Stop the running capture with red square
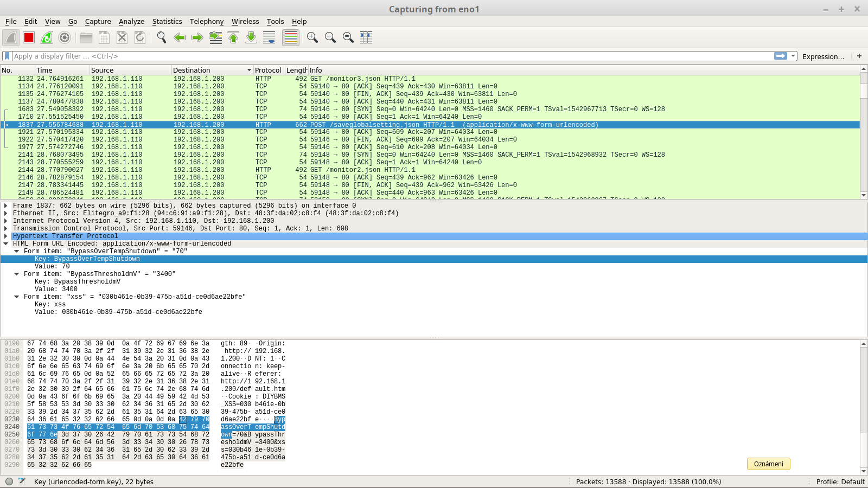Image resolution: width=868 pixels, height=488 pixels. pos(29,37)
